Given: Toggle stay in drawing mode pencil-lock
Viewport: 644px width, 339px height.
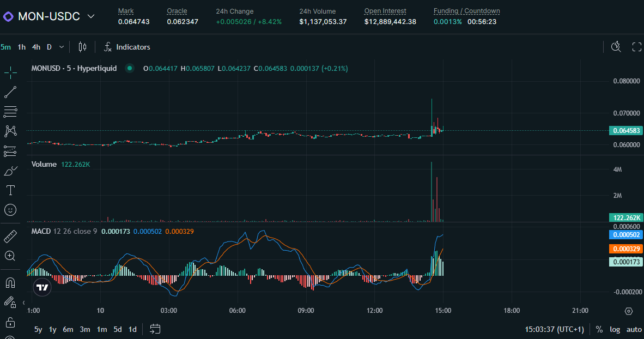Looking at the screenshot, I should click(x=10, y=302).
